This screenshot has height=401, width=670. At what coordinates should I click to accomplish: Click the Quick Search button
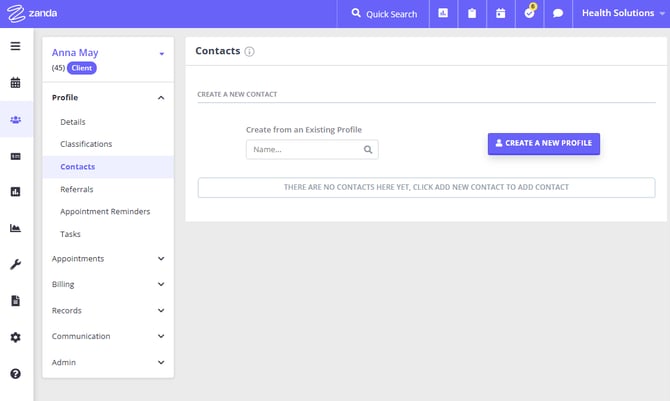pyautogui.click(x=384, y=14)
